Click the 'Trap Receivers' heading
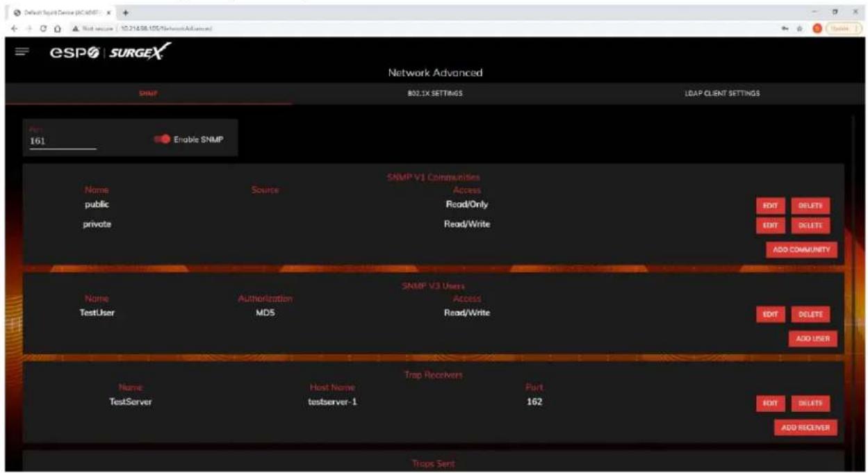 click(433, 375)
